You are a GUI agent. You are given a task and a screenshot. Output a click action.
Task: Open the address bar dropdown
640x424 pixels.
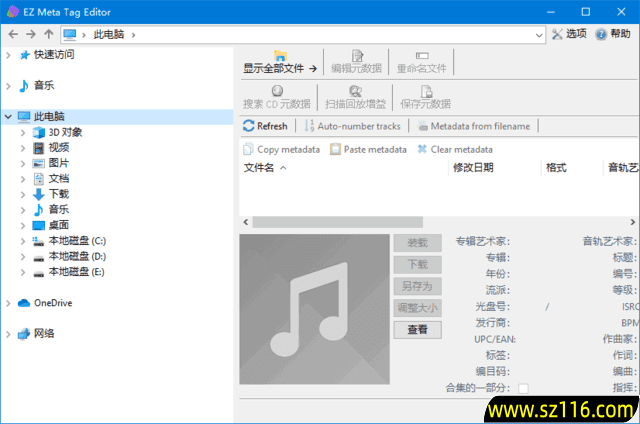[539, 34]
